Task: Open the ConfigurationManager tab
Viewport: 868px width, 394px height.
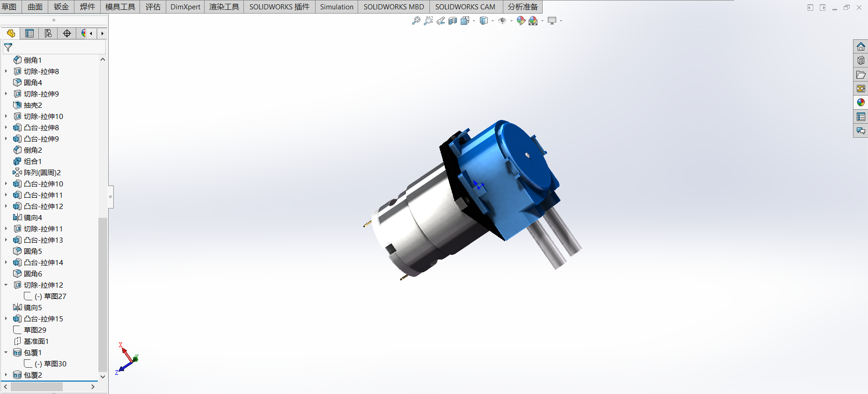Action: pyautogui.click(x=48, y=33)
